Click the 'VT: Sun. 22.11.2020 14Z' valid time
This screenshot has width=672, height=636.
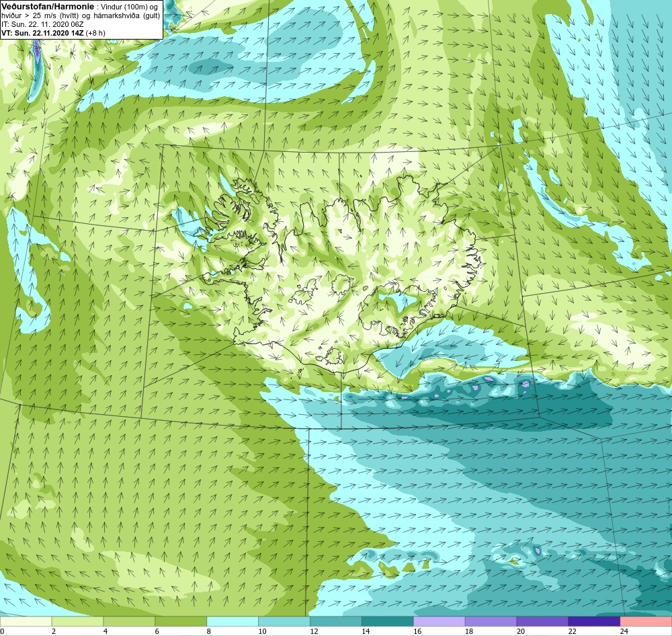42,33
